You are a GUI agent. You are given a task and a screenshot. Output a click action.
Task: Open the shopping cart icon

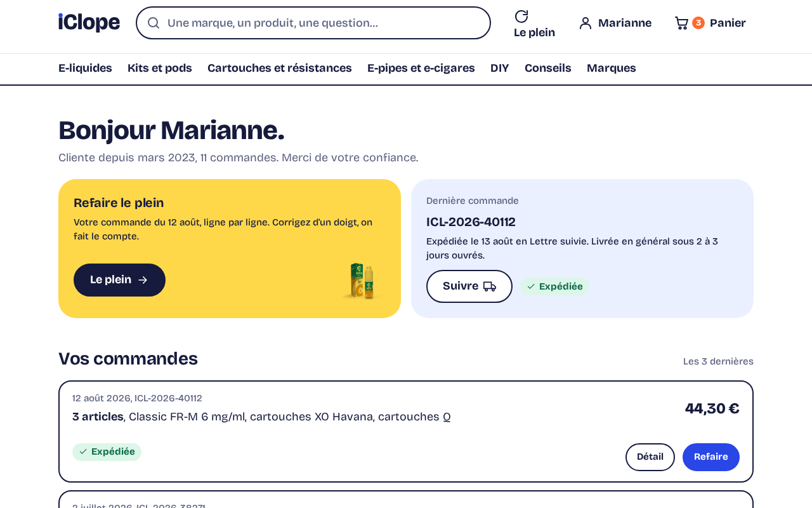(x=681, y=23)
